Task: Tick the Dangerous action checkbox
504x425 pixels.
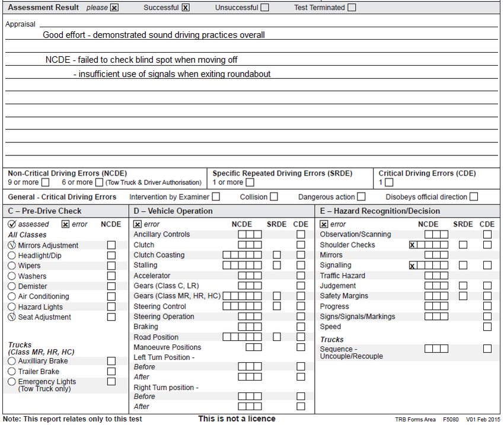Action: [361, 197]
